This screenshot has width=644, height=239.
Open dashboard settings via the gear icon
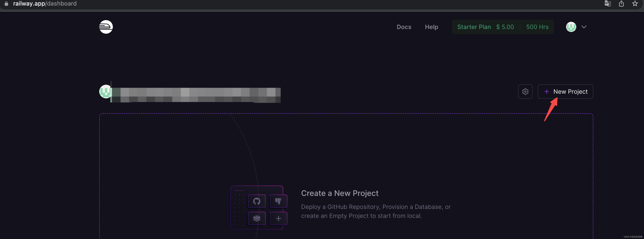[x=525, y=92]
